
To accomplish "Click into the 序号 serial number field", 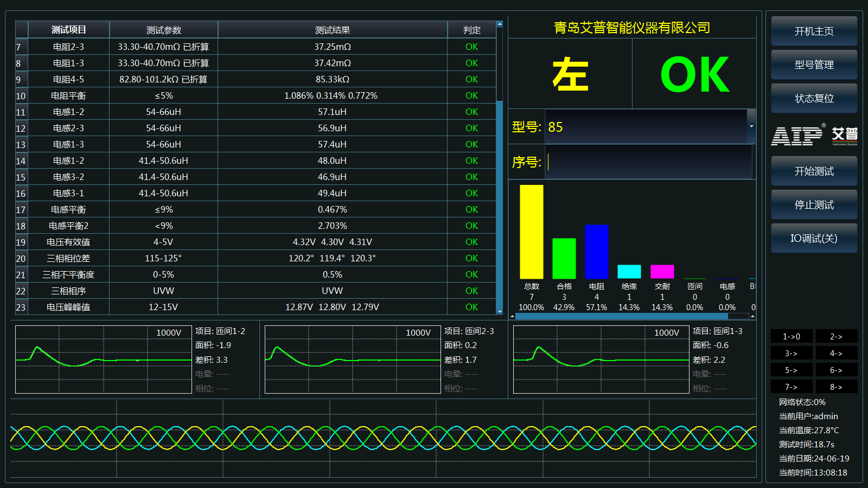I will point(649,162).
